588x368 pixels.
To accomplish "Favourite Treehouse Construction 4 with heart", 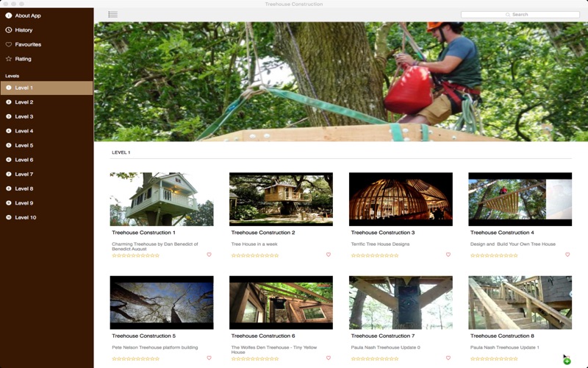I will [567, 255].
